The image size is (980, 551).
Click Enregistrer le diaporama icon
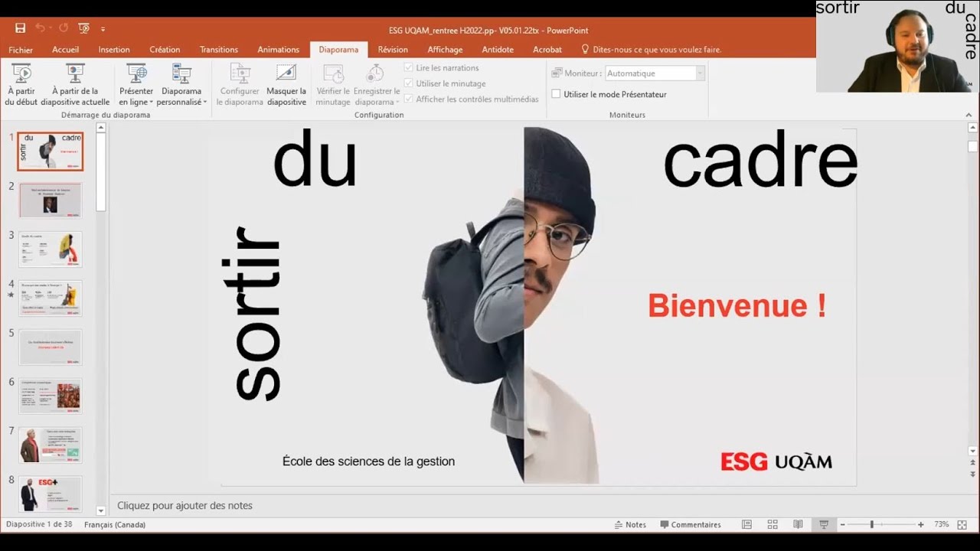(x=374, y=74)
